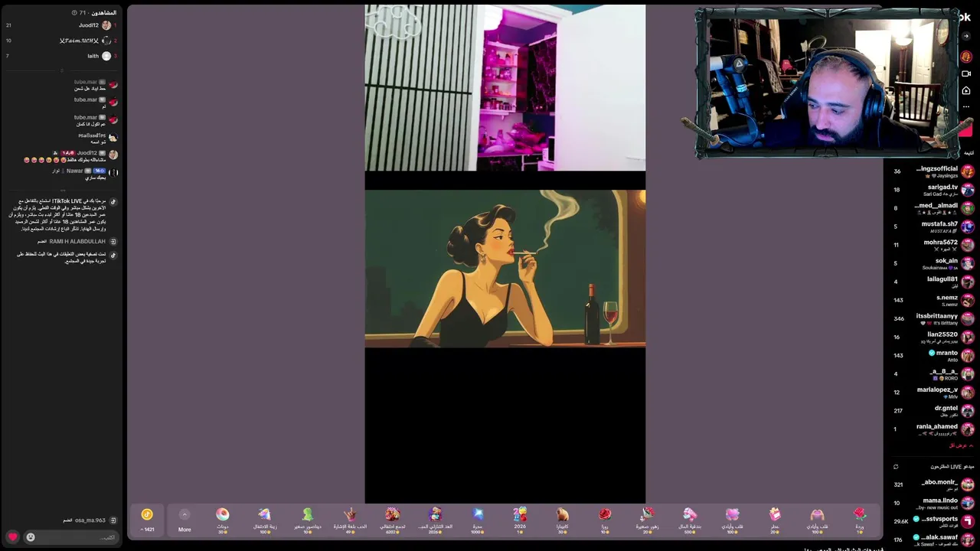Open laith viewer avatar

coord(106,56)
